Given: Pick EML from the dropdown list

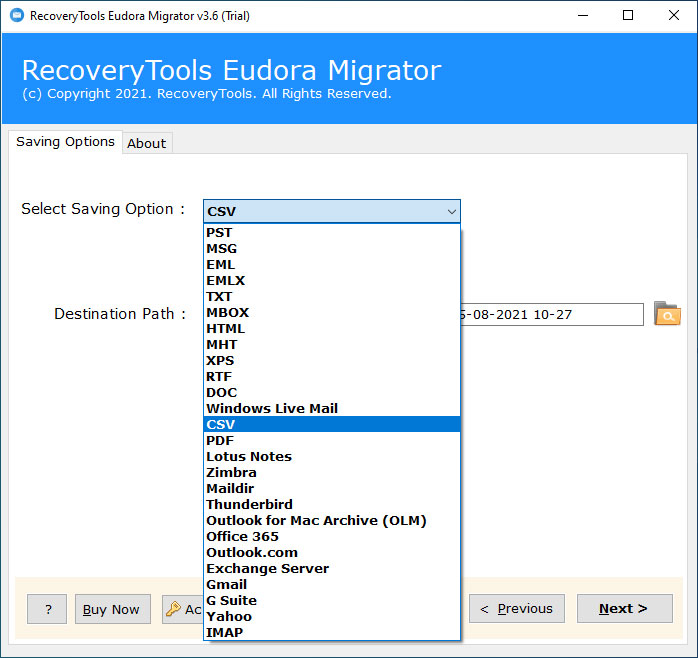Looking at the screenshot, I should [x=332, y=264].
